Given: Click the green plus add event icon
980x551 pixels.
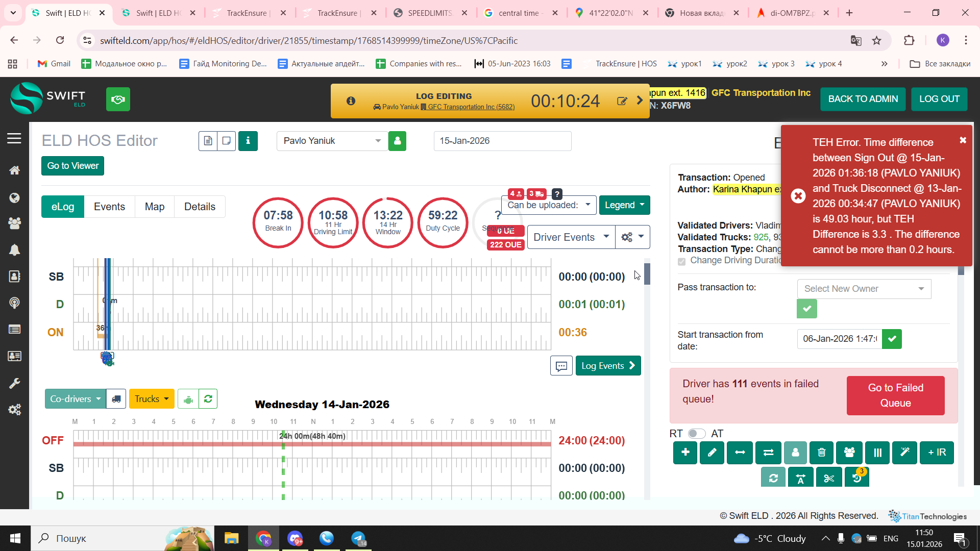Looking at the screenshot, I should (x=685, y=453).
